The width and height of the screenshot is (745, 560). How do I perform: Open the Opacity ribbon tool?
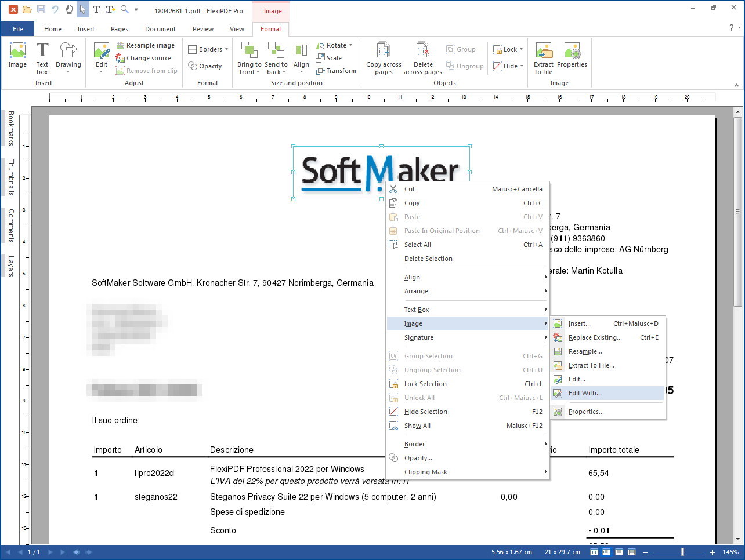pyautogui.click(x=205, y=66)
